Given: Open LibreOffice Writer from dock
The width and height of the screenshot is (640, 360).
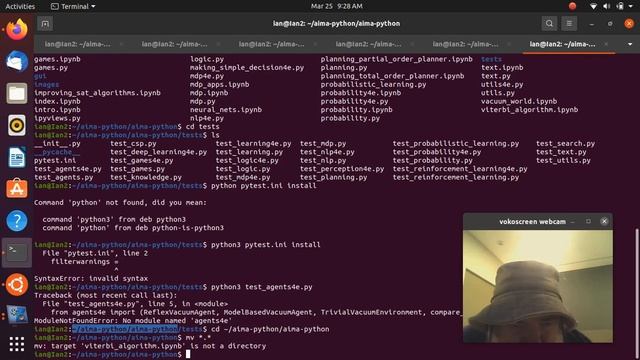Looking at the screenshot, I should [17, 157].
